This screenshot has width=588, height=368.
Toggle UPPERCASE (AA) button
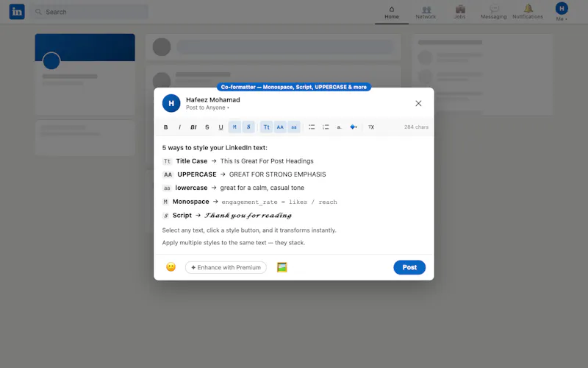(x=280, y=127)
